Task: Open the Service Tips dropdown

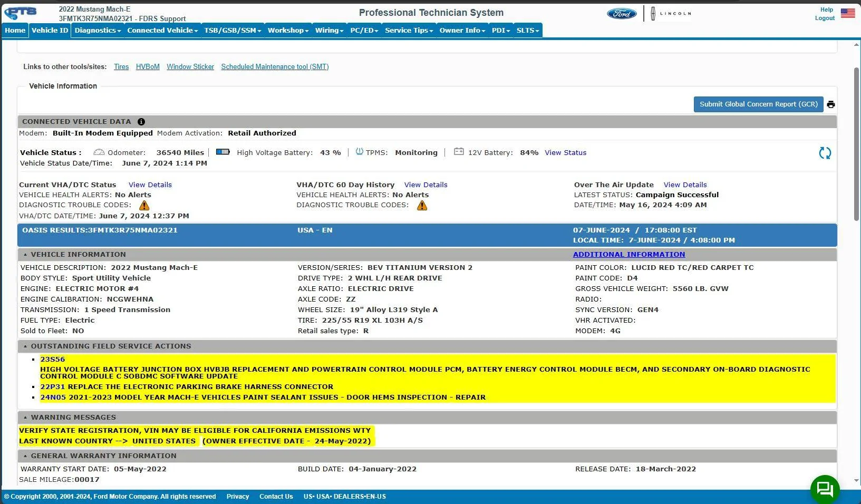Action: (409, 31)
